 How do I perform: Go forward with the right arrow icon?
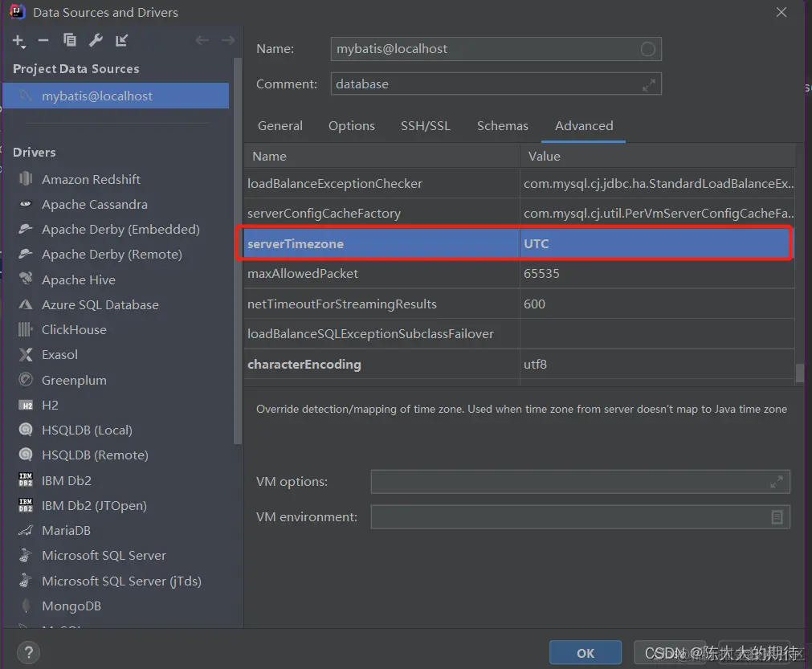228,40
